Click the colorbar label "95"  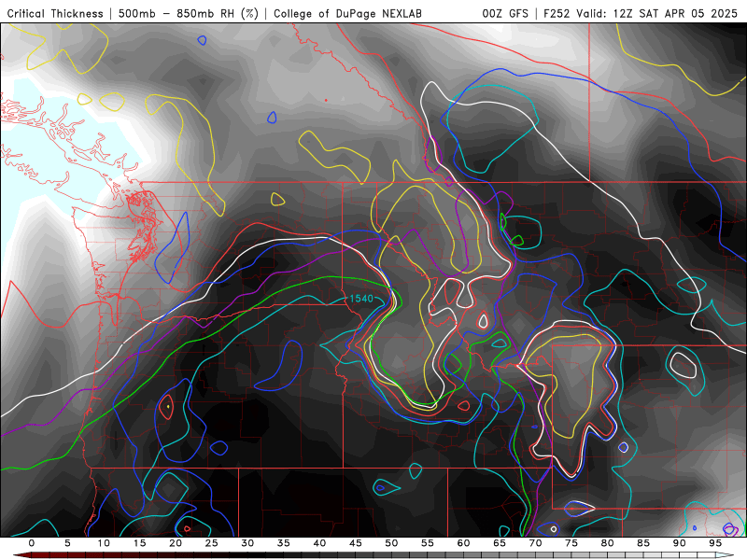[715, 543]
